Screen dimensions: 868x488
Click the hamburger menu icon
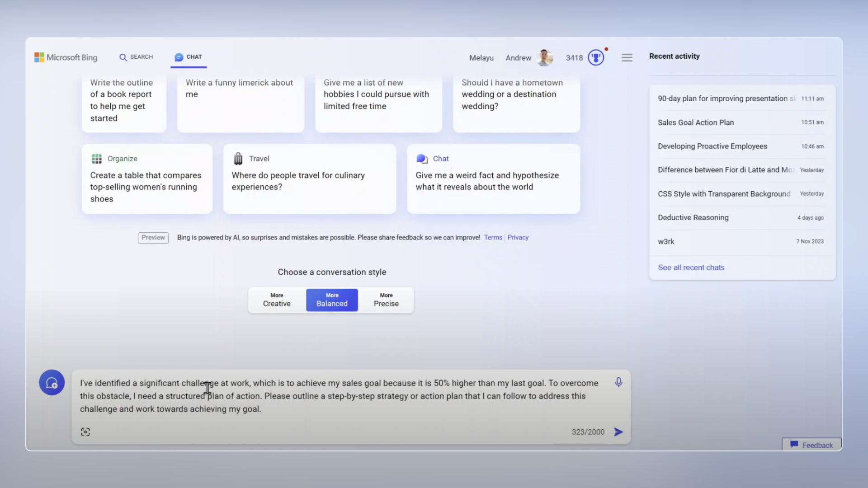click(627, 57)
